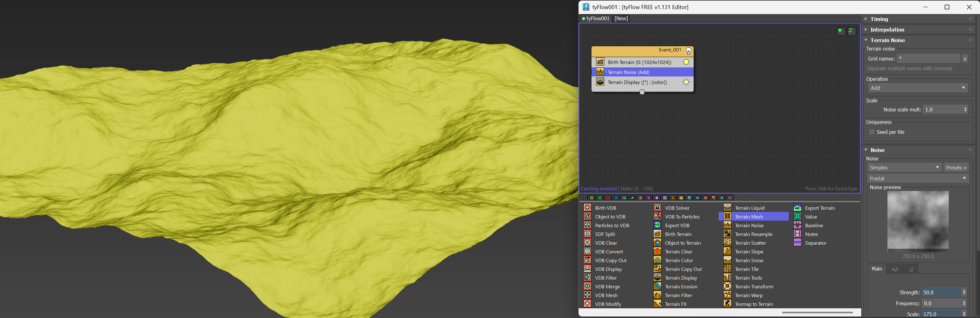Toggle the Birth Terrain operator yellow circle
This screenshot has height=318, width=980.
[x=686, y=62]
